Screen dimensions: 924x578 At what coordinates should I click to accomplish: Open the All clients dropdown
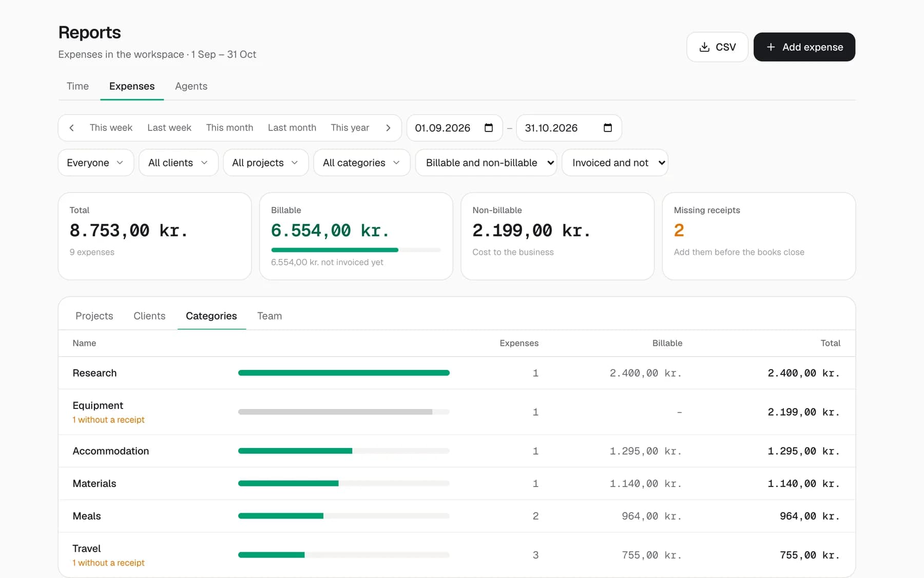point(179,163)
